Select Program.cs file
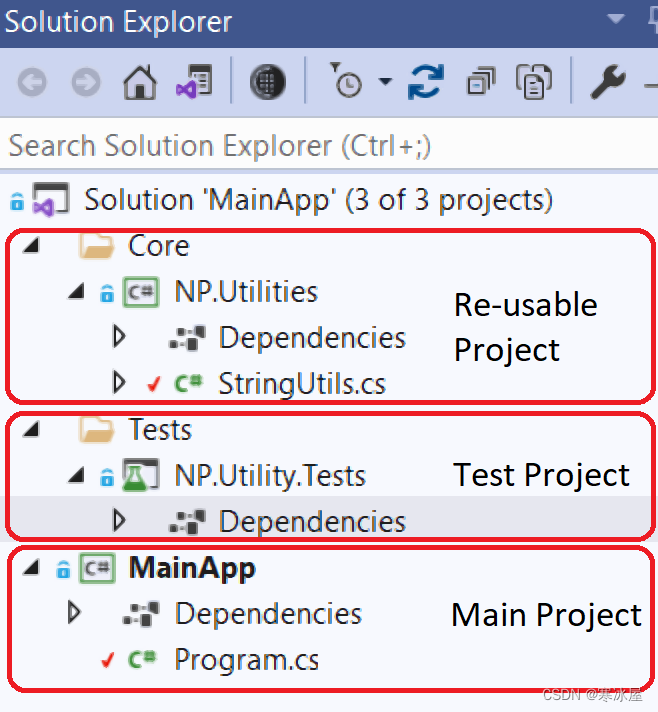 (x=247, y=660)
